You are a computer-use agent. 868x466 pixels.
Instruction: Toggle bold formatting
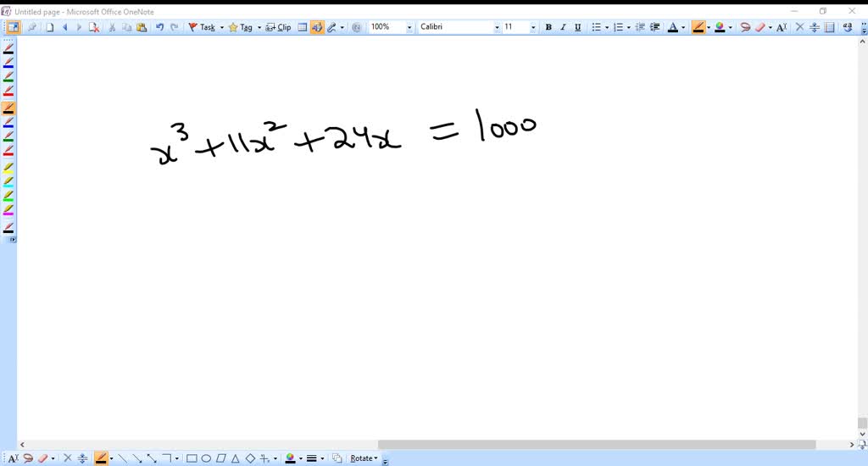548,27
